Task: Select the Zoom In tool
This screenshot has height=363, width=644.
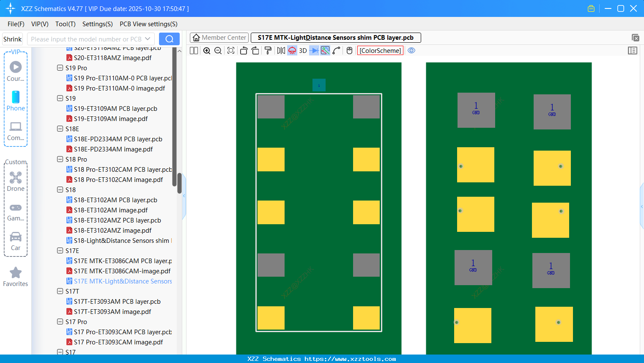Action: pos(207,50)
